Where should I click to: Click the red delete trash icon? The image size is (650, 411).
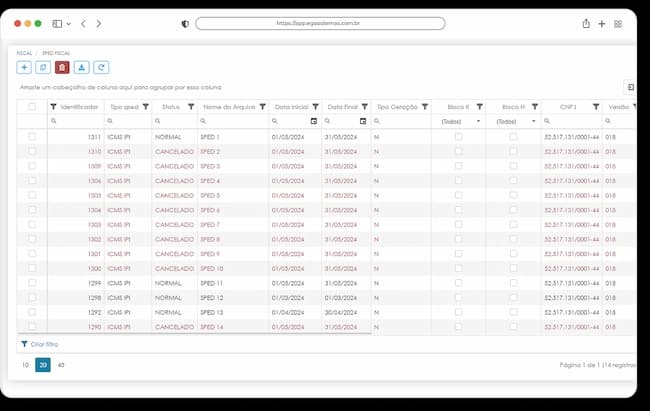pyautogui.click(x=62, y=67)
